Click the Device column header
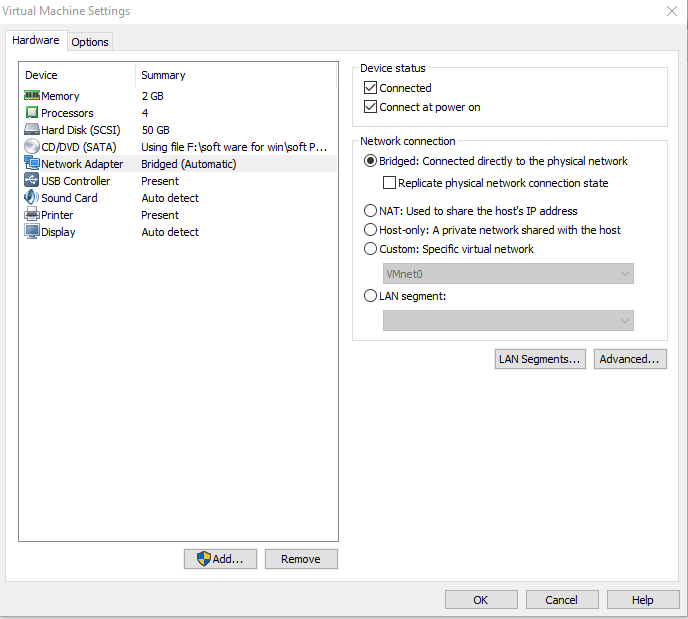The width and height of the screenshot is (688, 619). coord(41,75)
